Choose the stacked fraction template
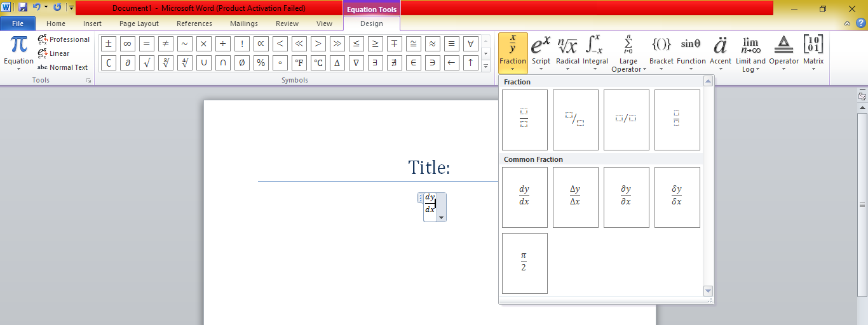 [524, 119]
